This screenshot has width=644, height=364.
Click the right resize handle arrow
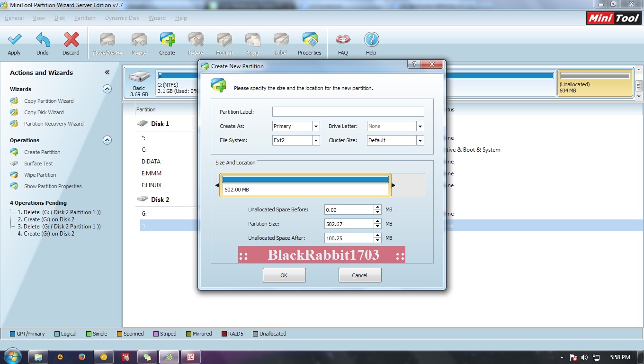[x=394, y=185]
